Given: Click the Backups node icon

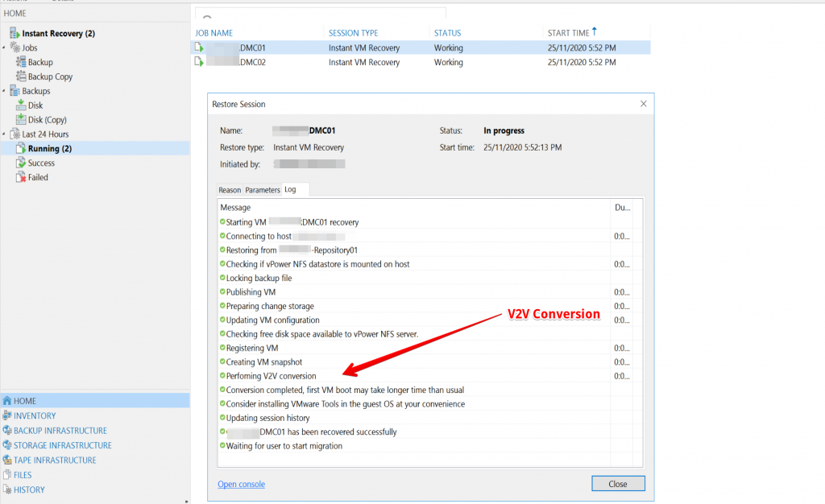Looking at the screenshot, I should [x=15, y=90].
